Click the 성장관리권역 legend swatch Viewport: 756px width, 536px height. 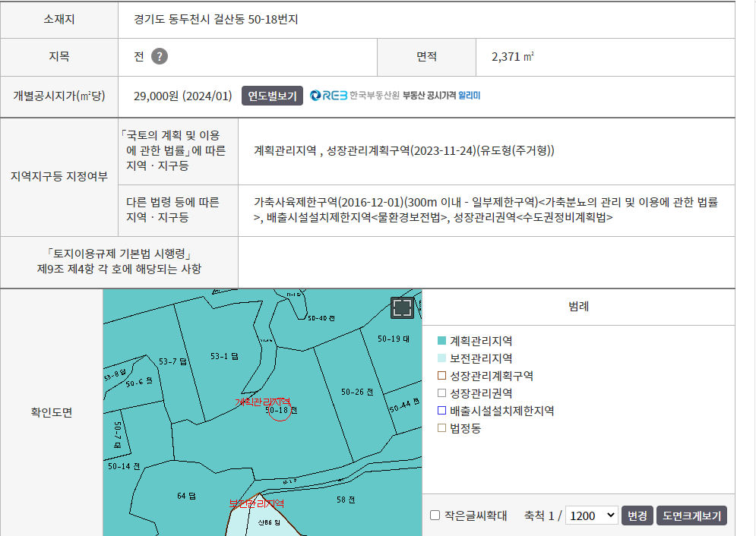coord(441,393)
